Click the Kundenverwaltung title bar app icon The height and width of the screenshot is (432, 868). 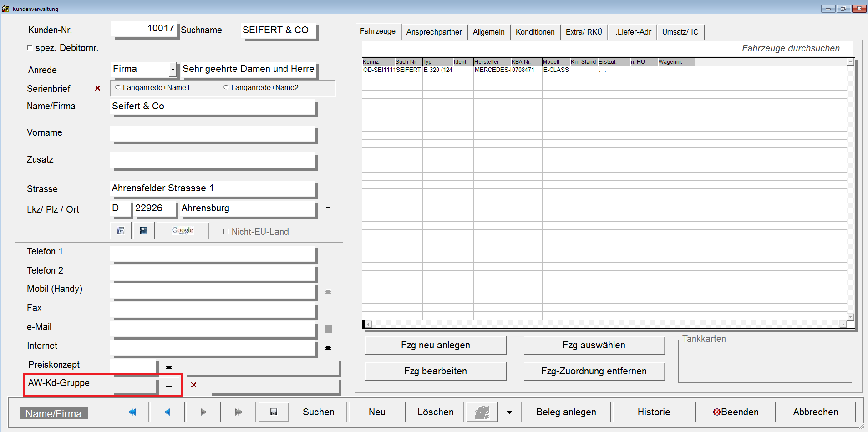[5, 9]
